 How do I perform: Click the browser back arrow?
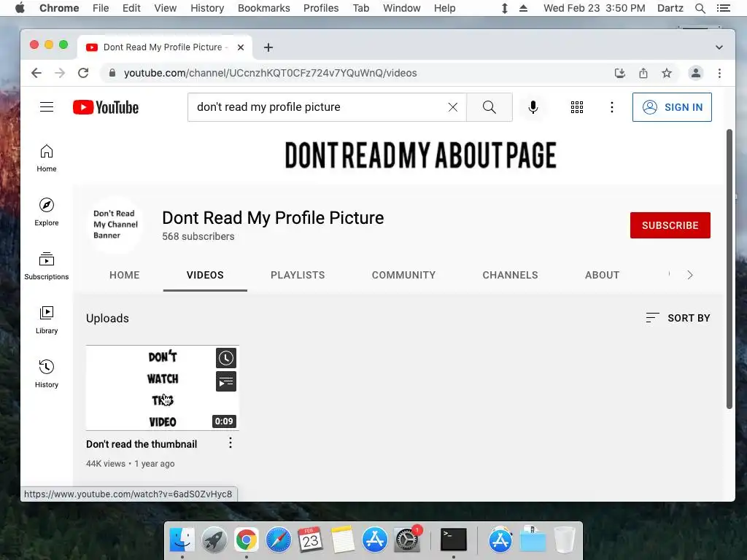(x=36, y=73)
